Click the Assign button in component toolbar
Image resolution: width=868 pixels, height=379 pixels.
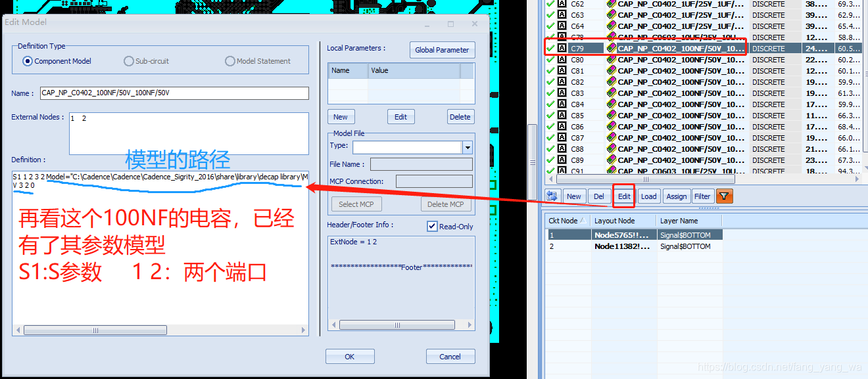[676, 196]
